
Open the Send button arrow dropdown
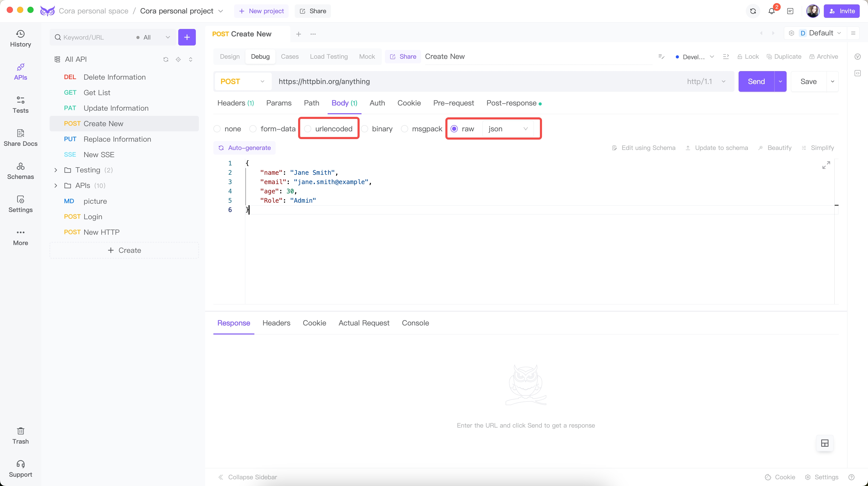coord(780,82)
